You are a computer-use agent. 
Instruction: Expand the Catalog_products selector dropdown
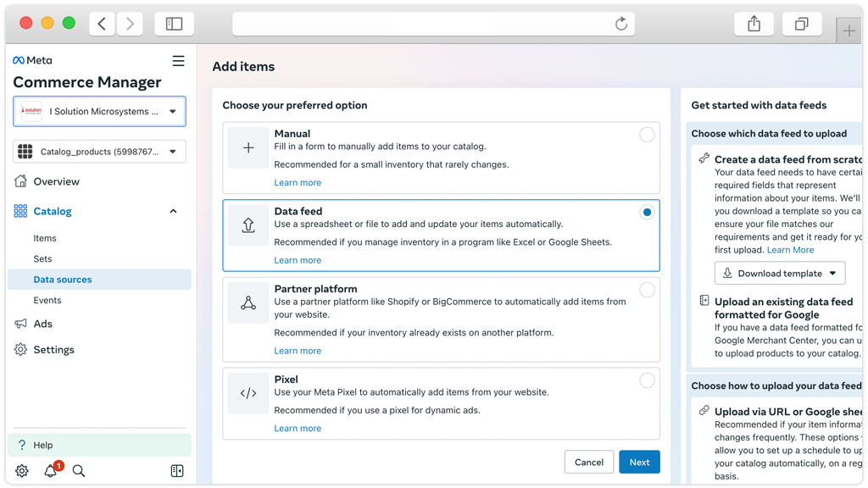pyautogui.click(x=100, y=152)
